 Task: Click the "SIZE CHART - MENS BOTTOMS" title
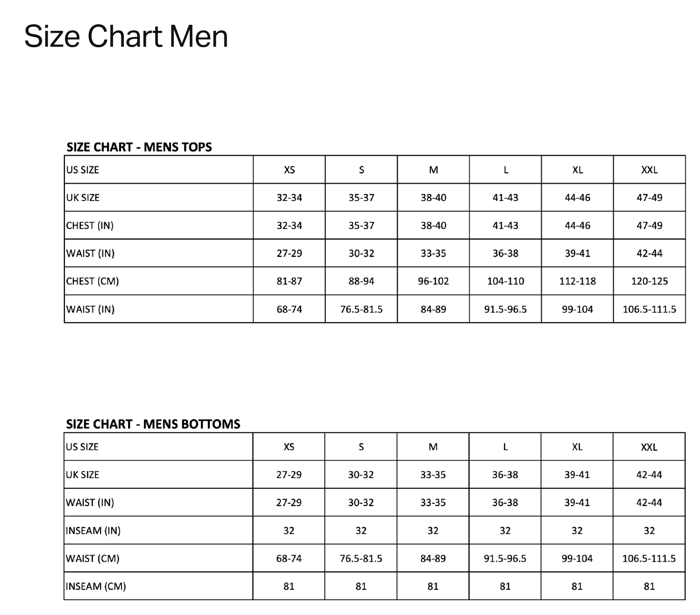click(153, 424)
